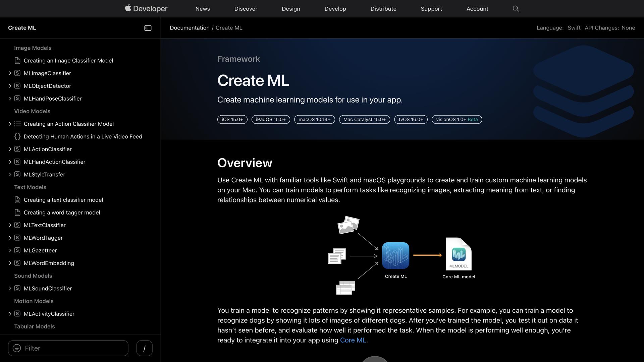Click the slash keyboard-shortcut button near Filter
644x362 pixels.
point(144,348)
